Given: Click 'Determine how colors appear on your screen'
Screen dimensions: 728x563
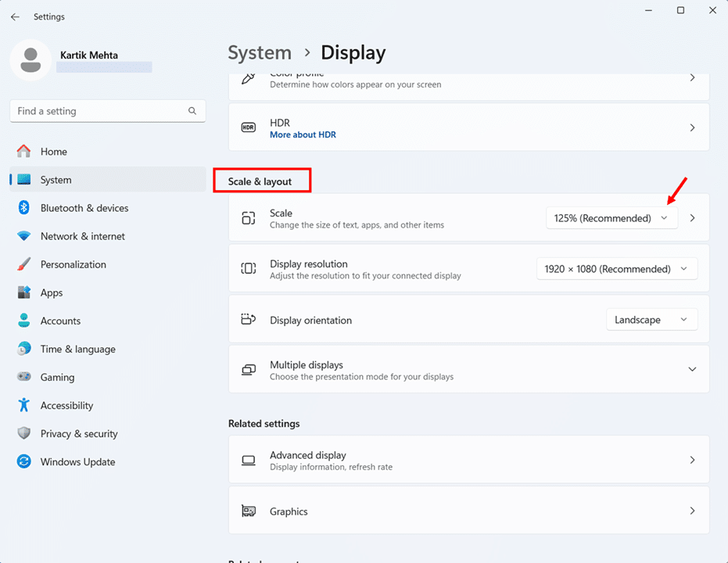Looking at the screenshot, I should pos(356,84).
